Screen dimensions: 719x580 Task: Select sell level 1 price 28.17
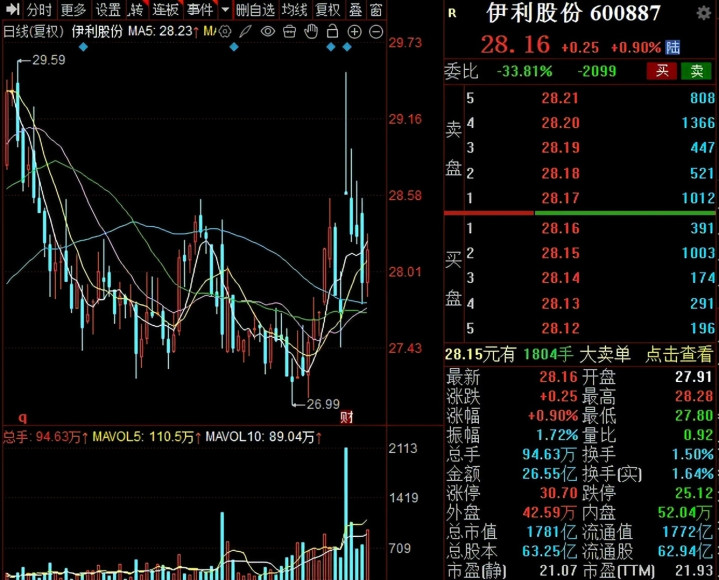click(x=560, y=198)
